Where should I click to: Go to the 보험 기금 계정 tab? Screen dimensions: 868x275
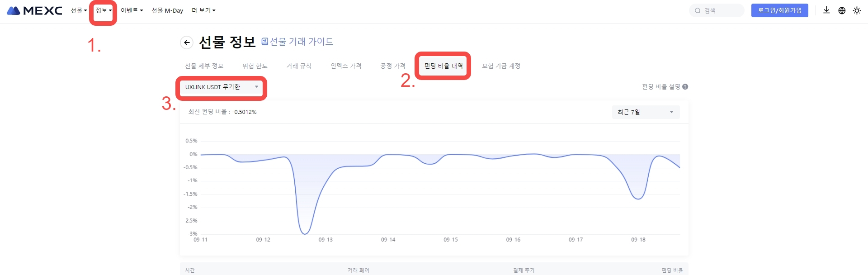click(501, 66)
